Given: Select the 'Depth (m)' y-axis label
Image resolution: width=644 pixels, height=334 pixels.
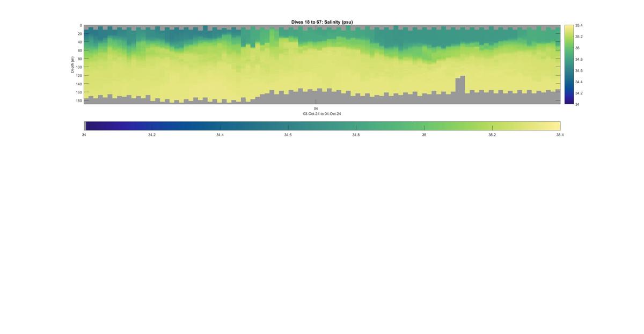Looking at the screenshot, I should click(x=72, y=64).
